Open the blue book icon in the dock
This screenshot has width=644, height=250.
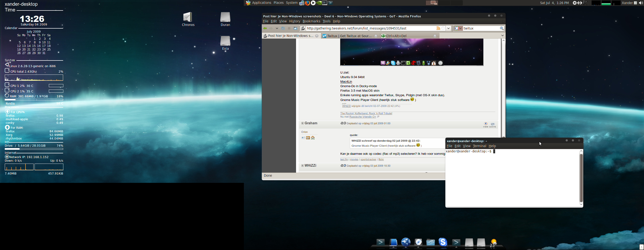tap(393, 243)
